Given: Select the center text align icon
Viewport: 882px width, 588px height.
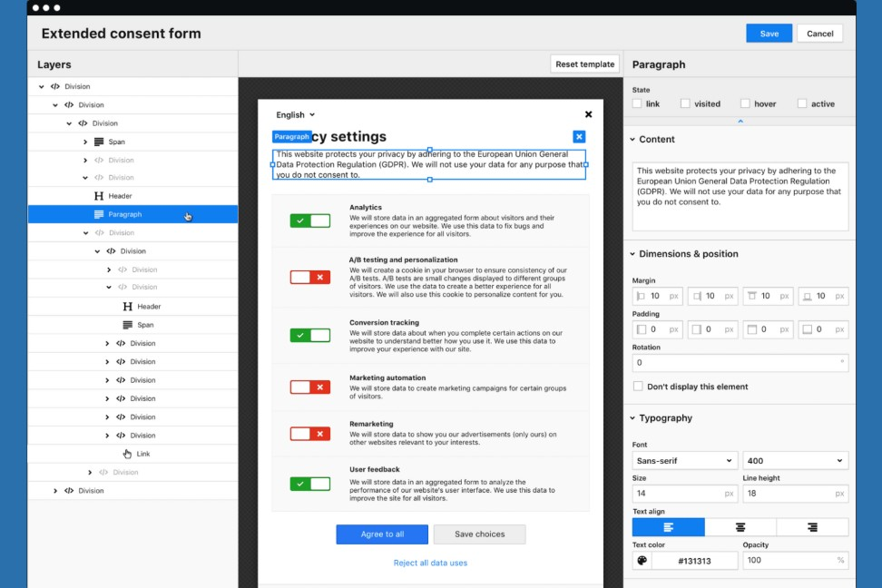Looking at the screenshot, I should pyautogui.click(x=740, y=526).
